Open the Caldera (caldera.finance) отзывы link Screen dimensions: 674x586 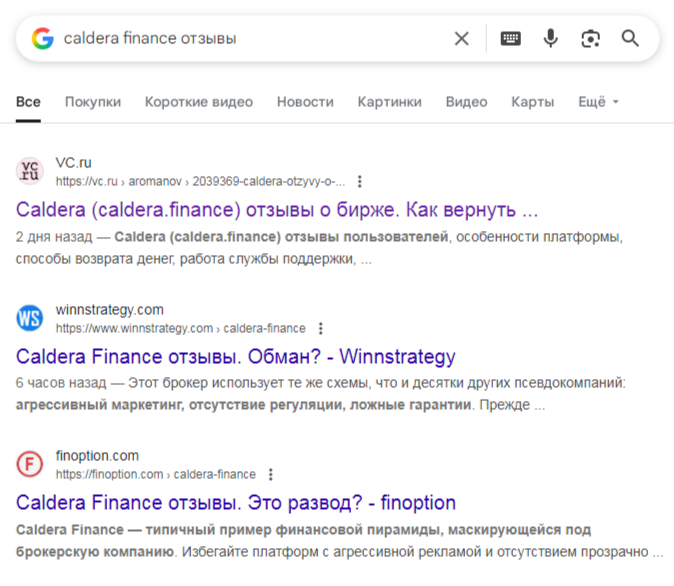click(x=277, y=211)
